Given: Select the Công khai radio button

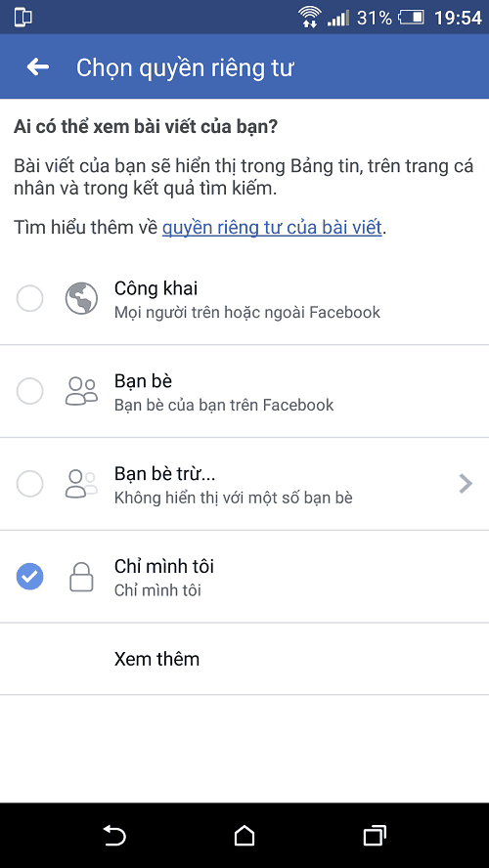Looking at the screenshot, I should tap(30, 299).
